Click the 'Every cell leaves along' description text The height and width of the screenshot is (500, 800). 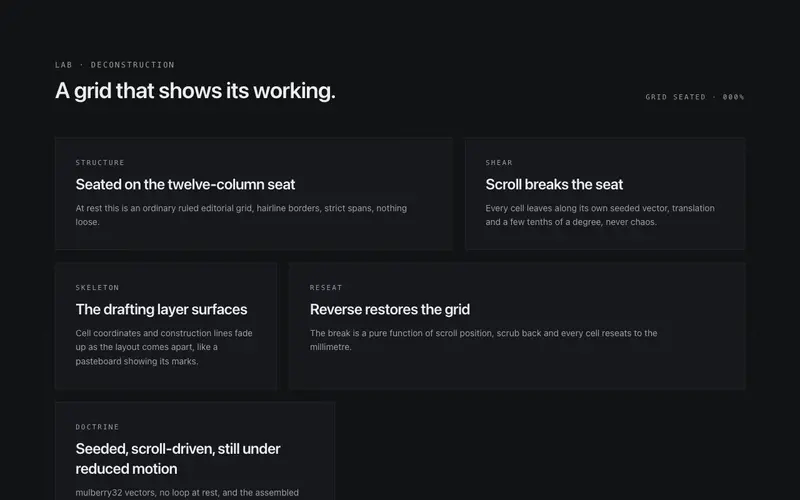600,215
